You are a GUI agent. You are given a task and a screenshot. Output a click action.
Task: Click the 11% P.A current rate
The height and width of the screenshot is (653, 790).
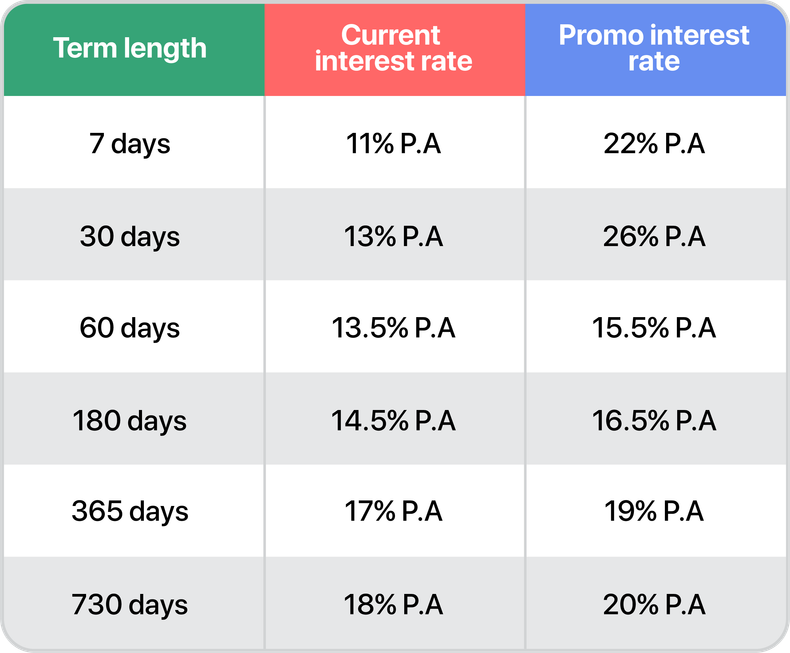tap(393, 144)
